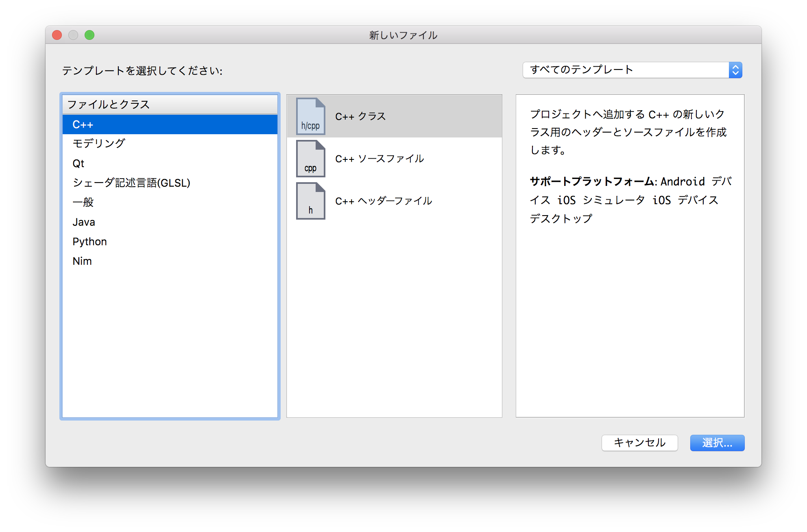807x532 pixels.
Task: Click the yellow minimize traffic light button
Action: tap(73, 35)
